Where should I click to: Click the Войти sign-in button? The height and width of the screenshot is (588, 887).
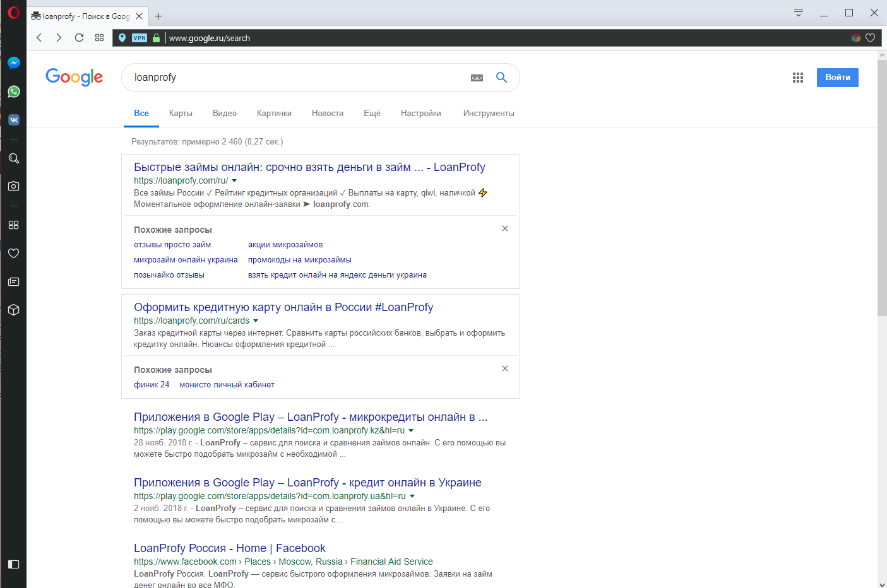coord(838,78)
